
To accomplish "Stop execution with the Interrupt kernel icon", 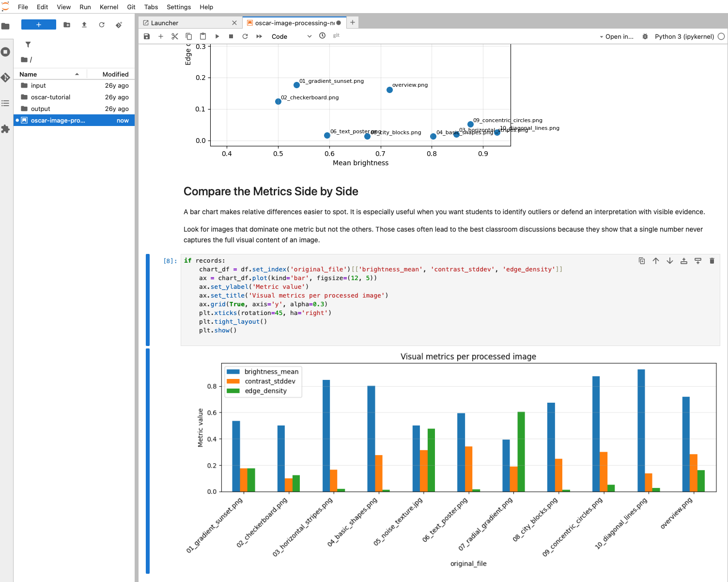I will coord(231,36).
